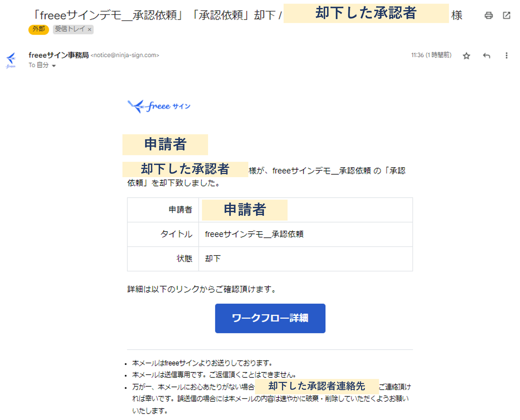Print this email using the printer icon
This screenshot has width=520, height=420.
coord(488,15)
